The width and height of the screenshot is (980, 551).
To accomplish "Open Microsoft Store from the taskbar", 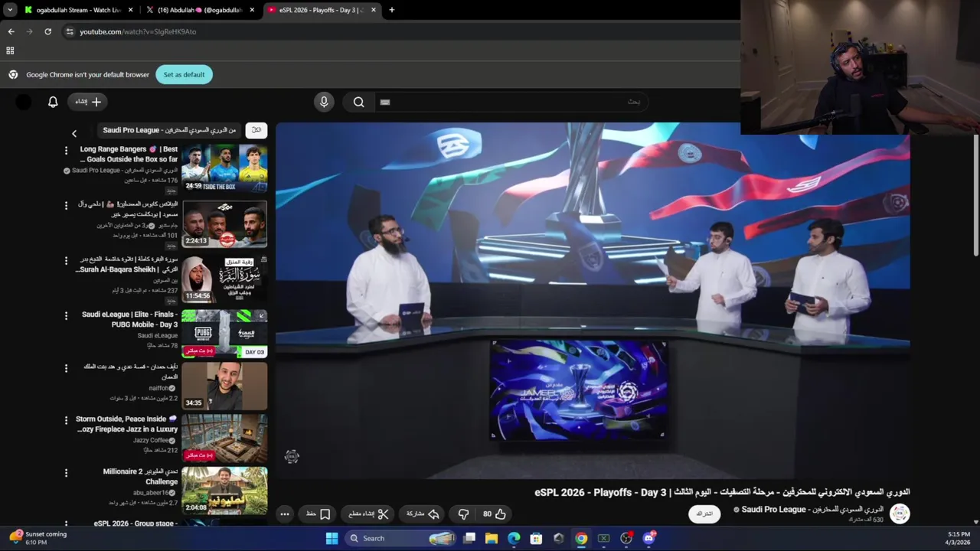I will [536, 538].
